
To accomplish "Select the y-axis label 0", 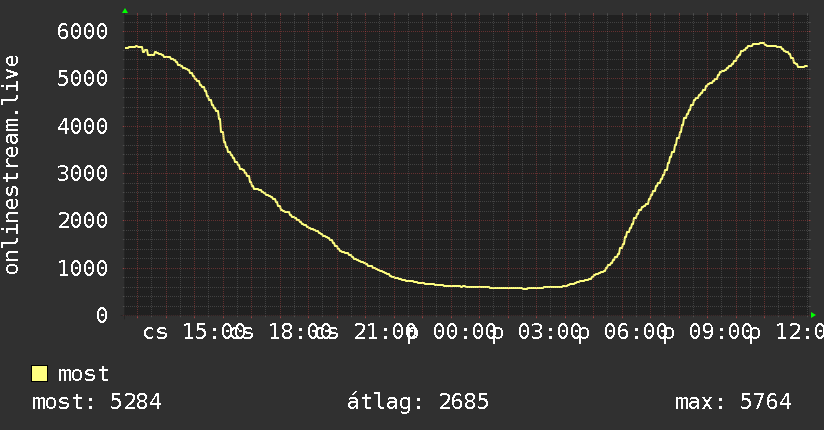I will pyautogui.click(x=102, y=315).
